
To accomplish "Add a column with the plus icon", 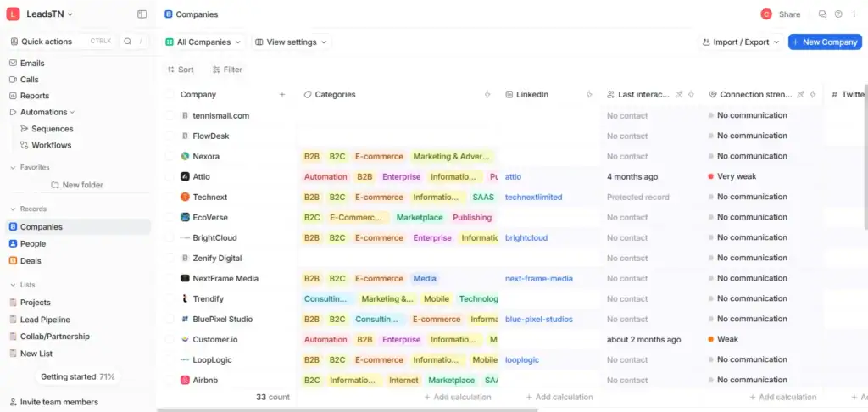I will coord(282,95).
